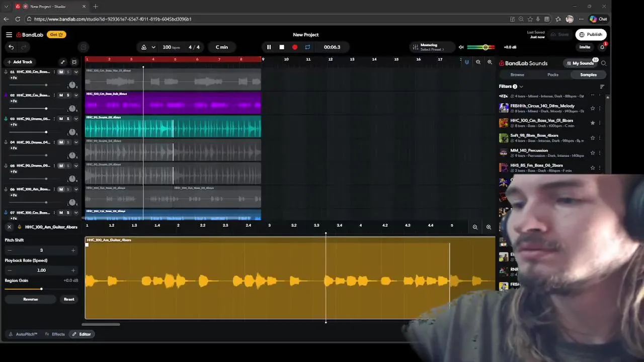Click track 01 pan knob
The image size is (644, 362).
pyautogui.click(x=72, y=85)
